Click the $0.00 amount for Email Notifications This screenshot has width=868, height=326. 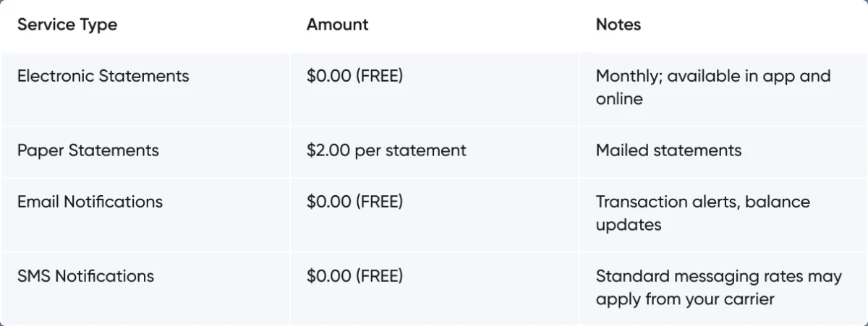click(x=329, y=202)
